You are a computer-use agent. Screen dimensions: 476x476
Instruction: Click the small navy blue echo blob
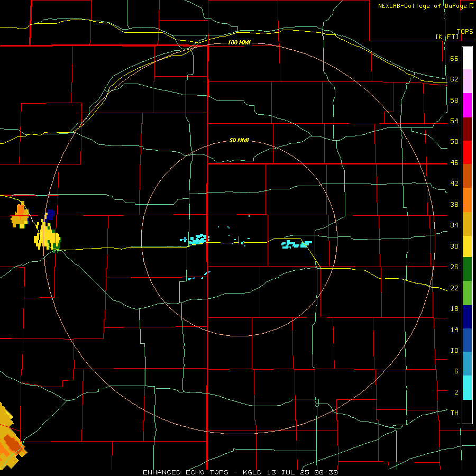pyautogui.click(x=50, y=214)
